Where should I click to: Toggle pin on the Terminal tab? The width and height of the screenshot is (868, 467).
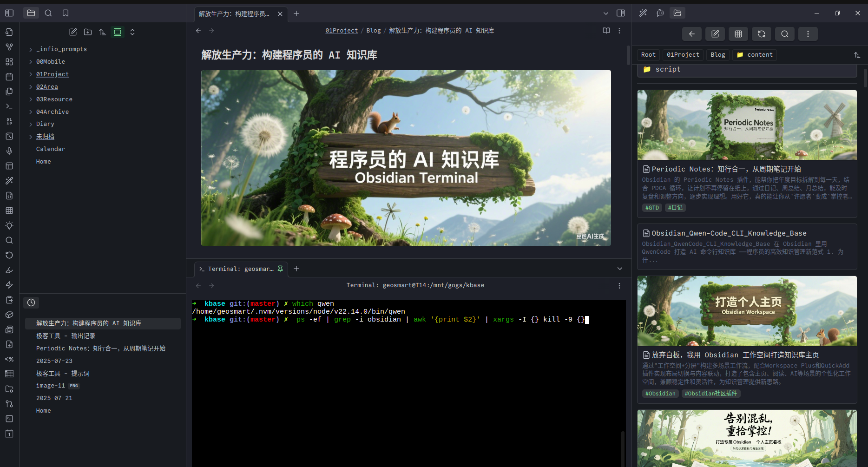(x=280, y=269)
